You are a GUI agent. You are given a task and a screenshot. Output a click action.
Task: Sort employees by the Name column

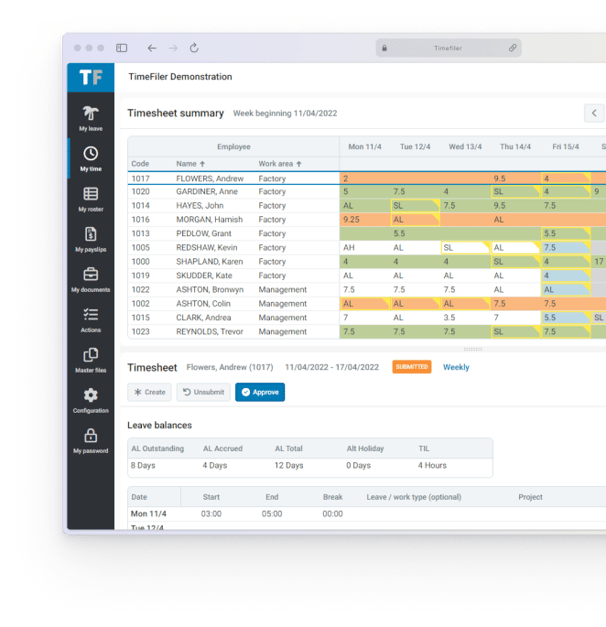[191, 164]
